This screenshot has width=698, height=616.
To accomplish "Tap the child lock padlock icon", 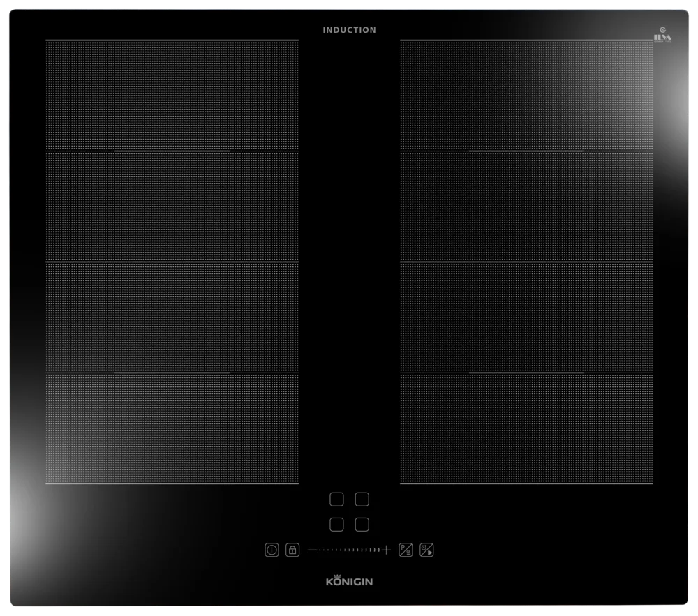I will 292,550.
